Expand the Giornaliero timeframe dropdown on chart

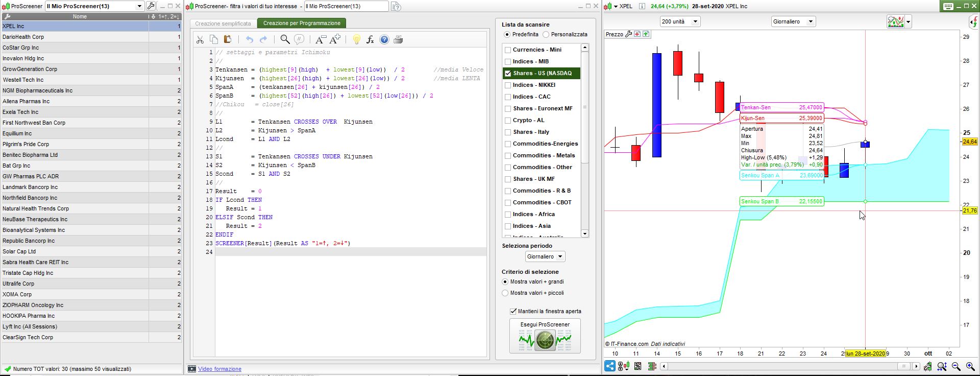pos(793,21)
